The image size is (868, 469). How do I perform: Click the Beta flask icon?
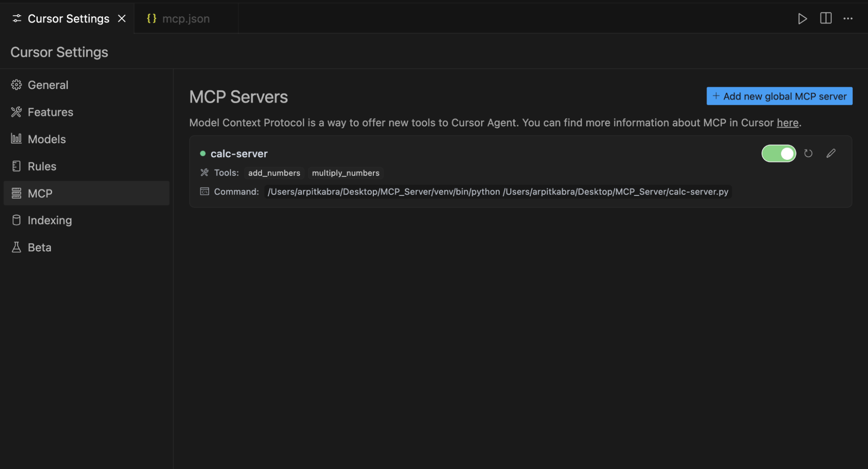[x=17, y=247]
